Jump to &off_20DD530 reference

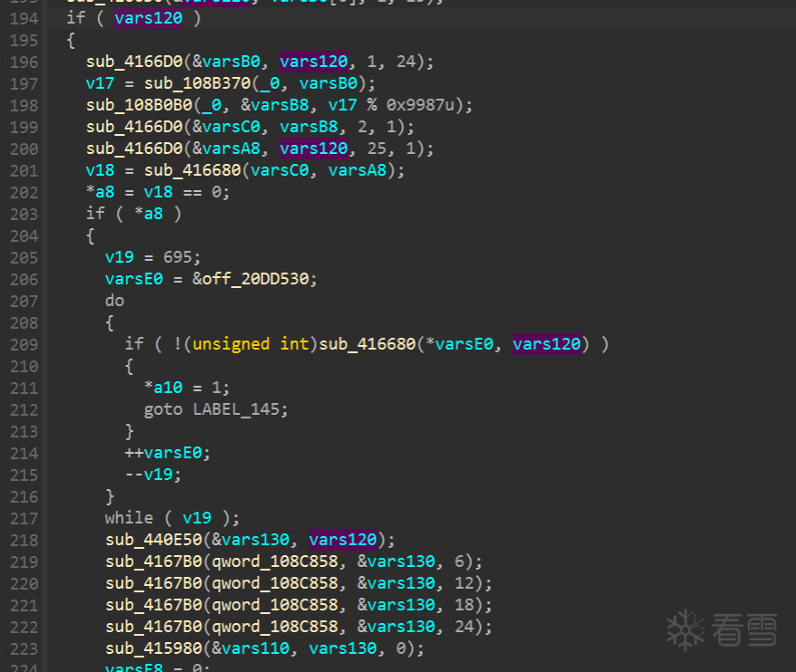(x=250, y=279)
